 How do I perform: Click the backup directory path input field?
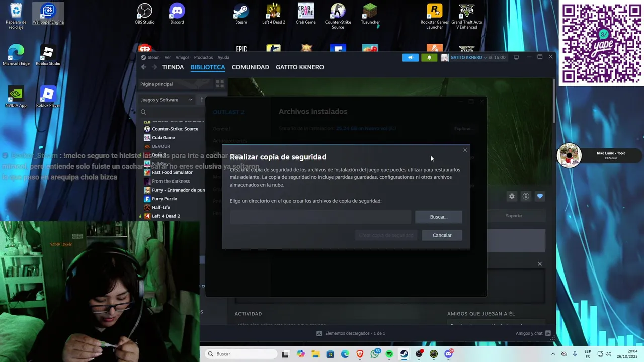point(320,217)
